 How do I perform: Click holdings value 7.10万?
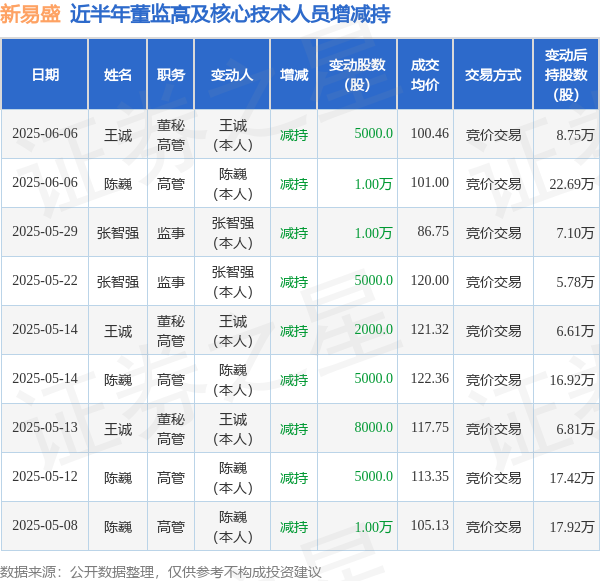575,233
